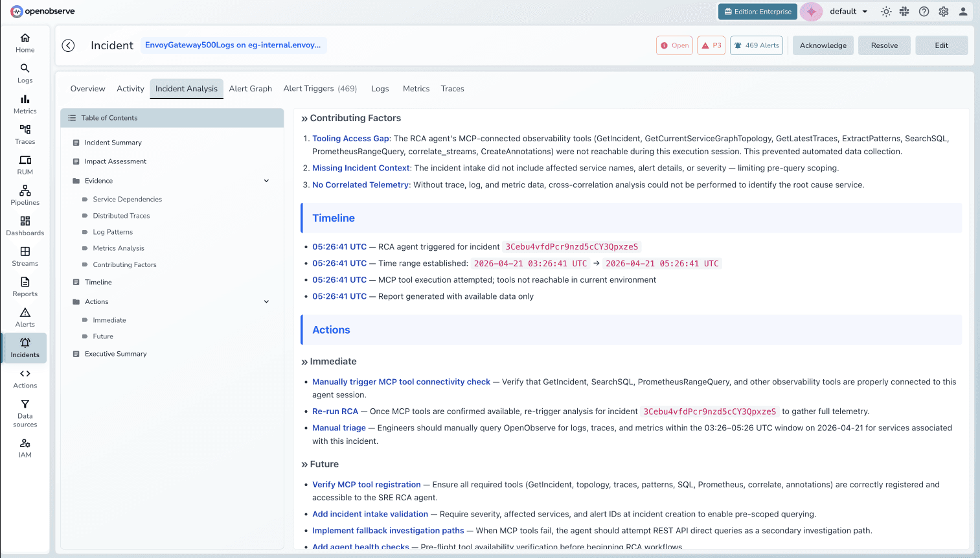Click the Edition: Enterprise badge
The height and width of the screenshot is (558, 980).
pyautogui.click(x=757, y=12)
